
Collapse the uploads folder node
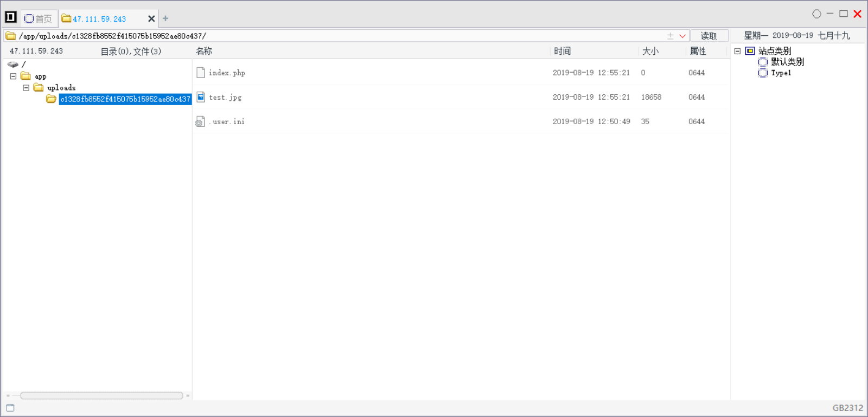(26, 88)
